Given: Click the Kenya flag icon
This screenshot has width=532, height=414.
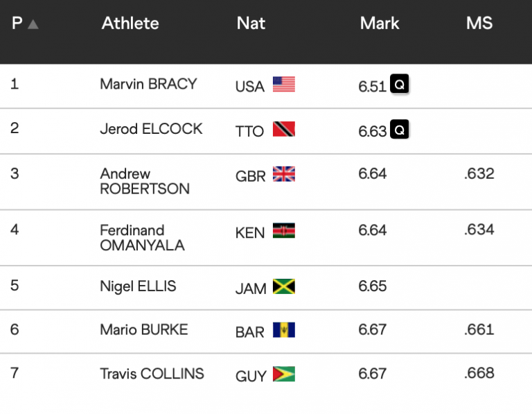Looking at the screenshot, I should point(283,231).
